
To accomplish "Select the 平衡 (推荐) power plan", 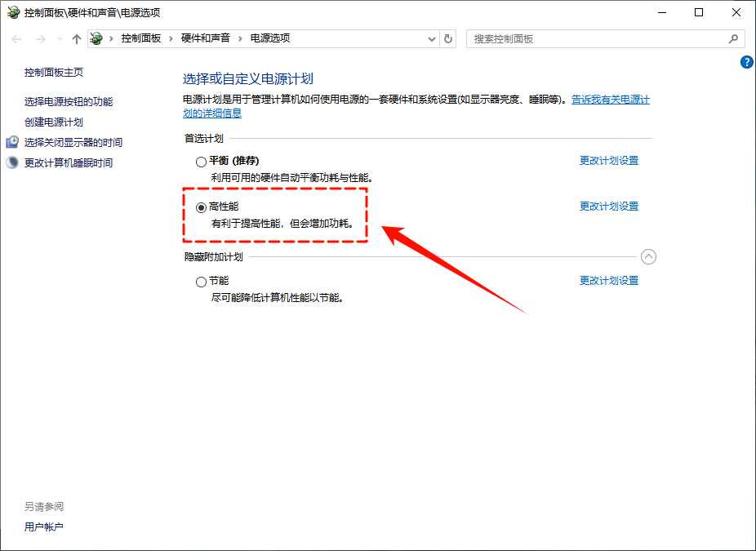I will pos(201,161).
